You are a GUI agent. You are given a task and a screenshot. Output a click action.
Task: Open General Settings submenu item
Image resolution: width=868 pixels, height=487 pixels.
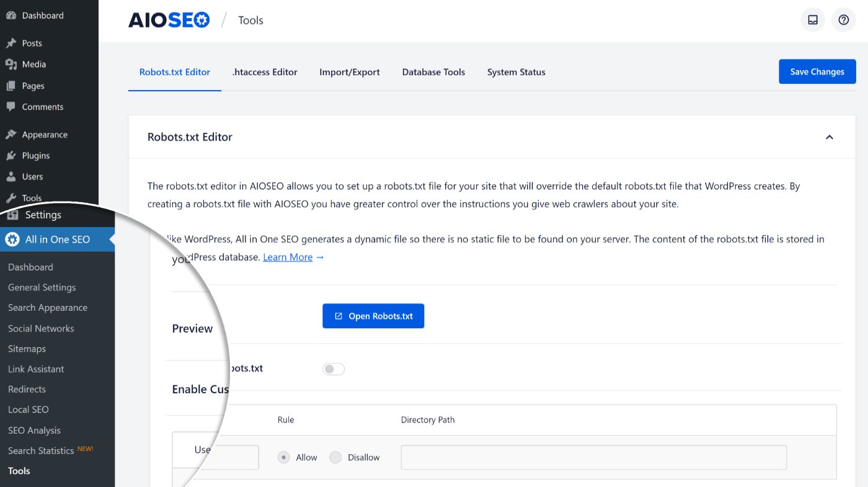pyautogui.click(x=42, y=287)
